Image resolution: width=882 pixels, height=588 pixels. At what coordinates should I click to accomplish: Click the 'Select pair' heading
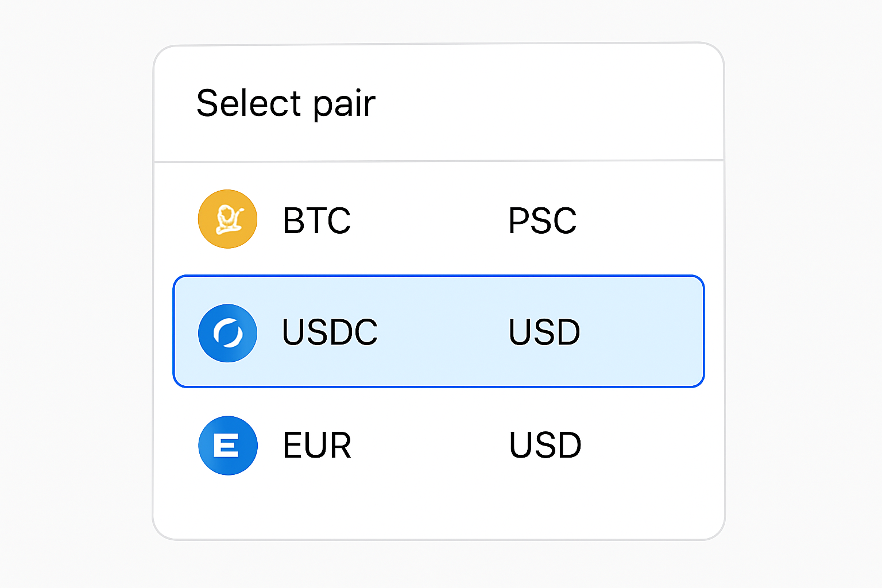pyautogui.click(x=286, y=103)
